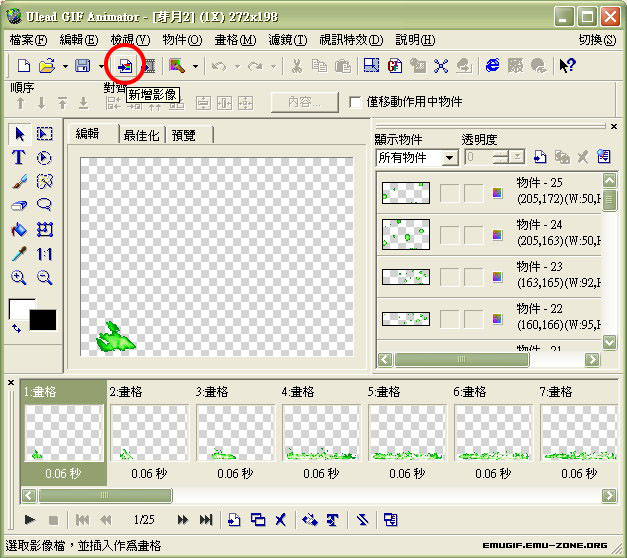627x558 pixels.
Task: Click the 1:1 actual size tool
Action: click(x=44, y=254)
